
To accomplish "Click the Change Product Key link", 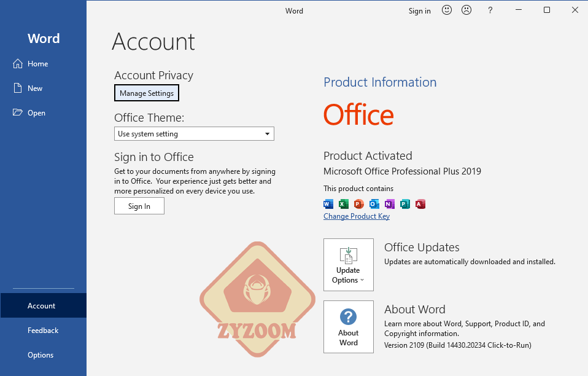I will [357, 216].
